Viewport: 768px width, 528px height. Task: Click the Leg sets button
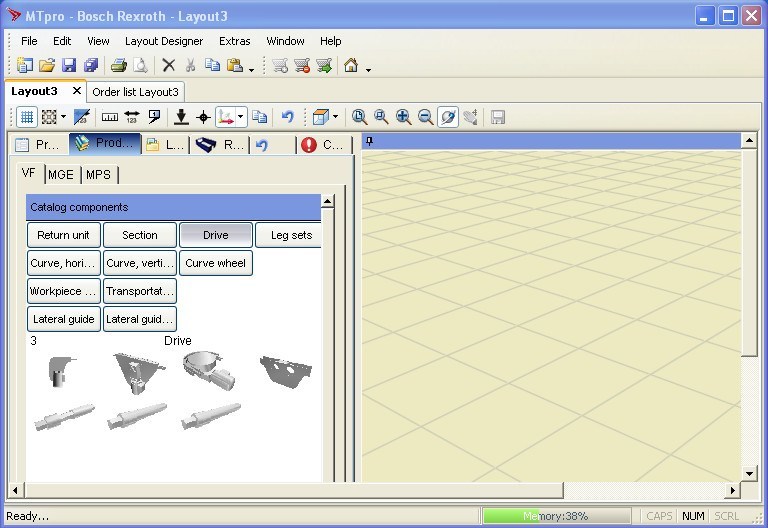coord(289,235)
